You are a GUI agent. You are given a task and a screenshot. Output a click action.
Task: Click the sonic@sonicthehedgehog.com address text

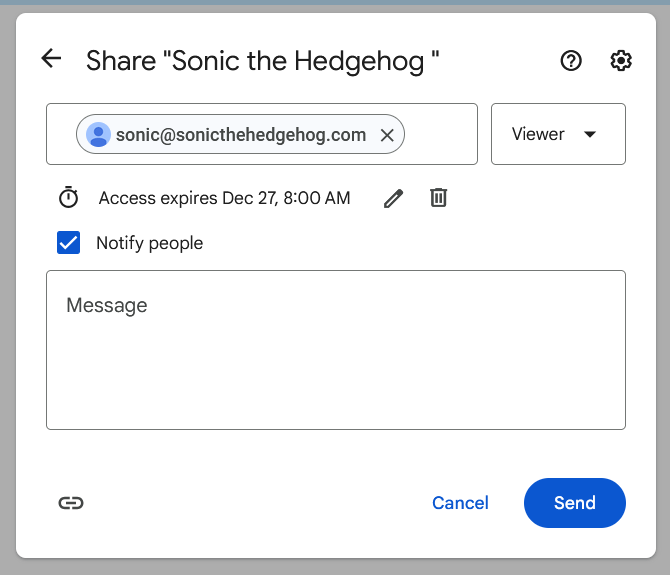[x=241, y=135]
